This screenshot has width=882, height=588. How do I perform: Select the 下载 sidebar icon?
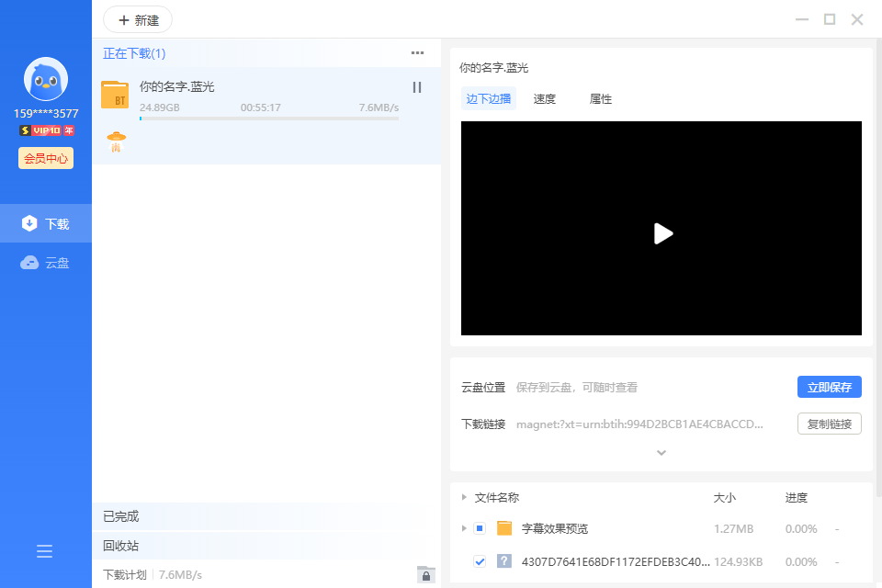point(45,222)
